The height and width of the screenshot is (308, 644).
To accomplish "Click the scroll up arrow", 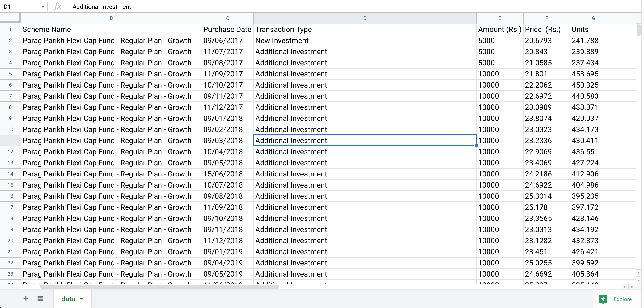I will pyautogui.click(x=638, y=273).
